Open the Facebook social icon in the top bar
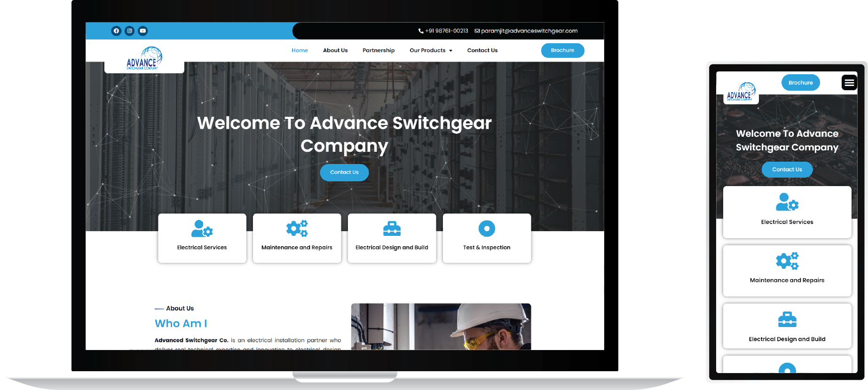The width and height of the screenshot is (868, 390). click(x=116, y=31)
